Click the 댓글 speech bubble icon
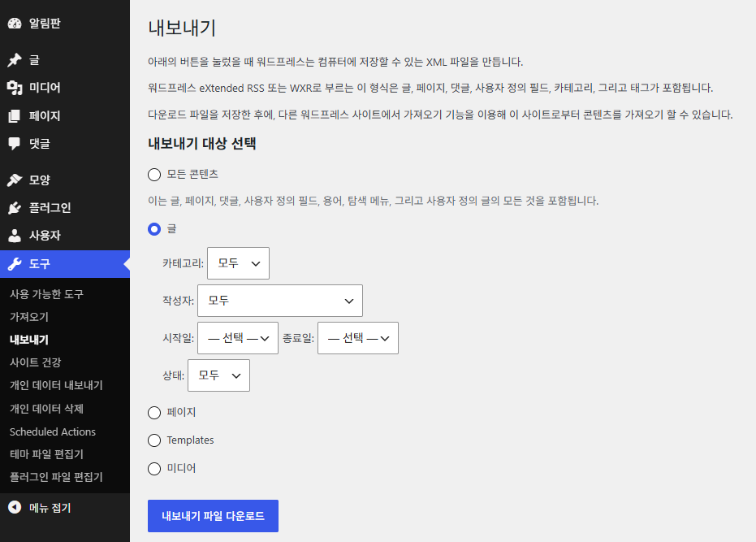Viewport: 756px width, 542px height. [15, 144]
